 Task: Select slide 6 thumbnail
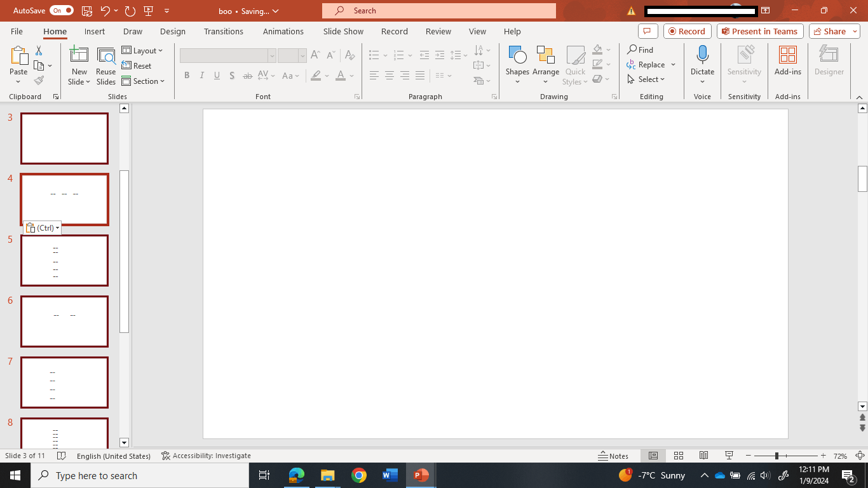(x=64, y=322)
